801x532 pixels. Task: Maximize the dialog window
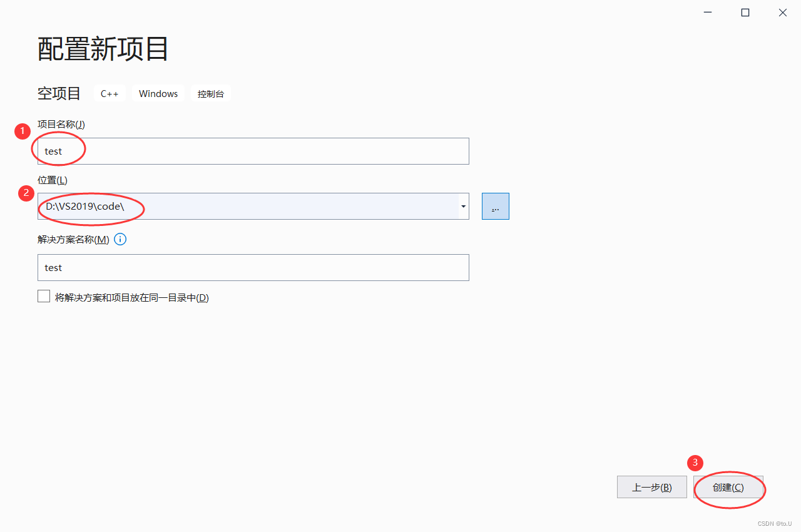pyautogui.click(x=745, y=13)
